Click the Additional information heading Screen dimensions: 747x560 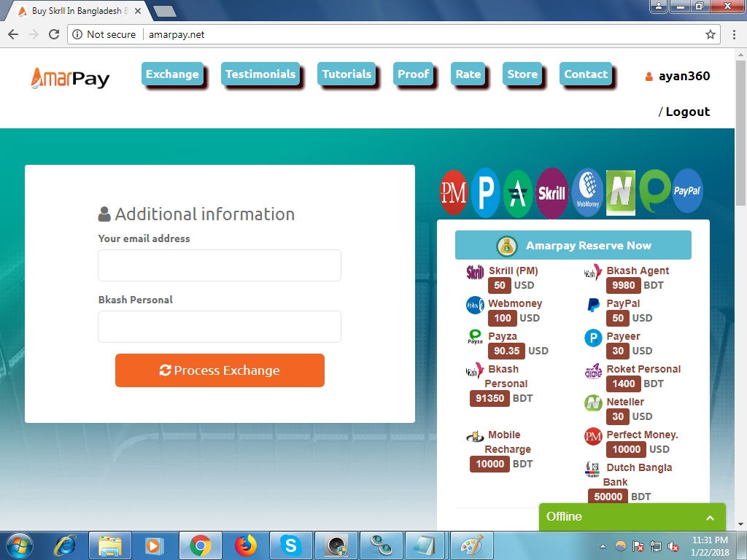click(196, 214)
